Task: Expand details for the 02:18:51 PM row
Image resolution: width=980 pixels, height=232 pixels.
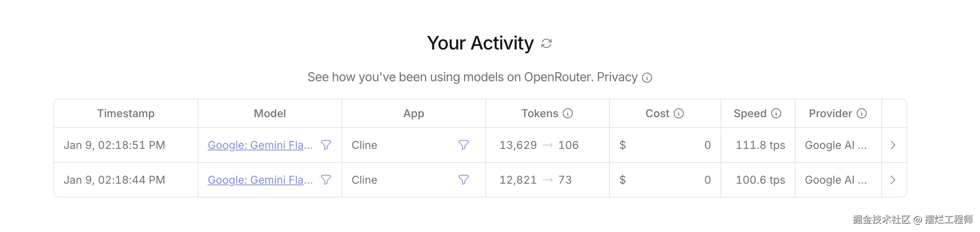Action: (893, 145)
